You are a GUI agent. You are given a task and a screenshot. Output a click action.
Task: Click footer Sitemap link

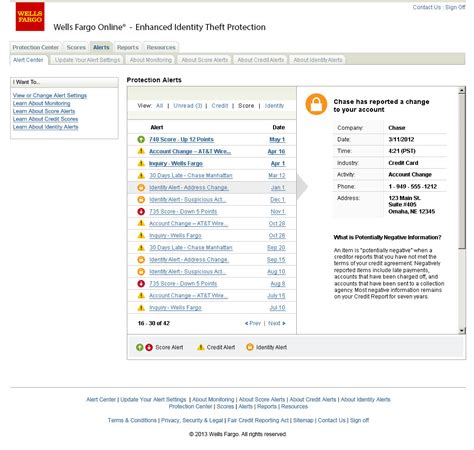pos(303,420)
